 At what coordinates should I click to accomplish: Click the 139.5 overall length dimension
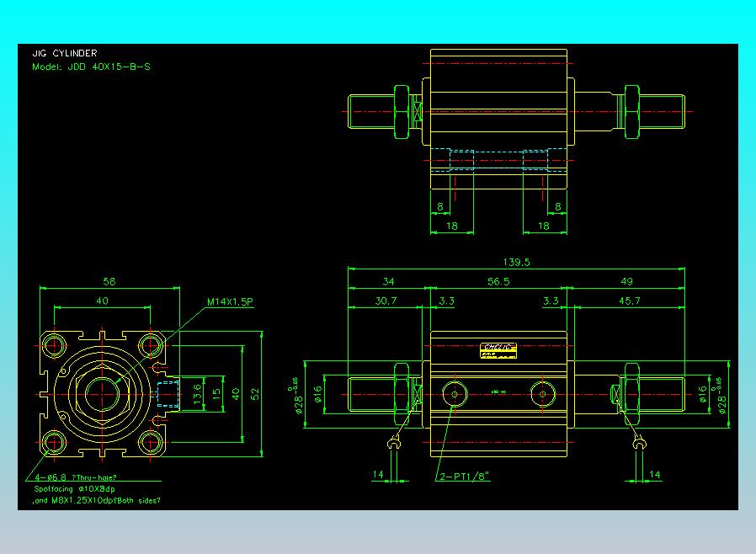click(x=516, y=263)
